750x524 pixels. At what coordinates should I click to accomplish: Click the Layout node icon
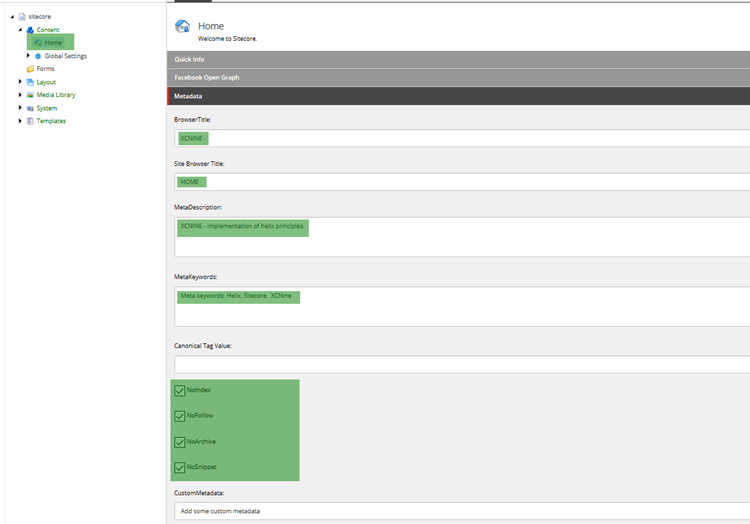pos(30,82)
